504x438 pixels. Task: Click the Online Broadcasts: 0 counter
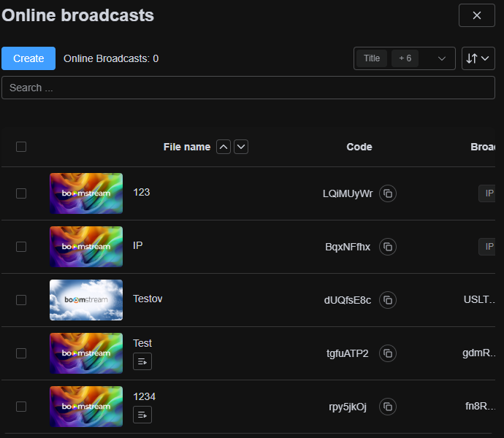click(111, 58)
